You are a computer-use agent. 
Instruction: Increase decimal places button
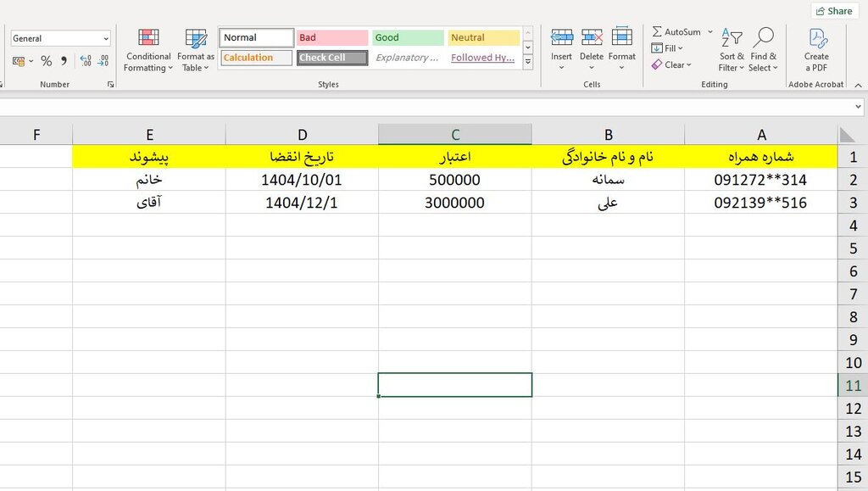point(86,61)
